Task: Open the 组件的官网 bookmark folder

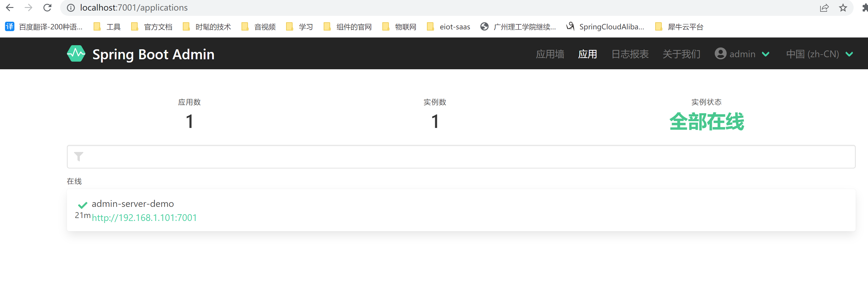Action: [348, 27]
